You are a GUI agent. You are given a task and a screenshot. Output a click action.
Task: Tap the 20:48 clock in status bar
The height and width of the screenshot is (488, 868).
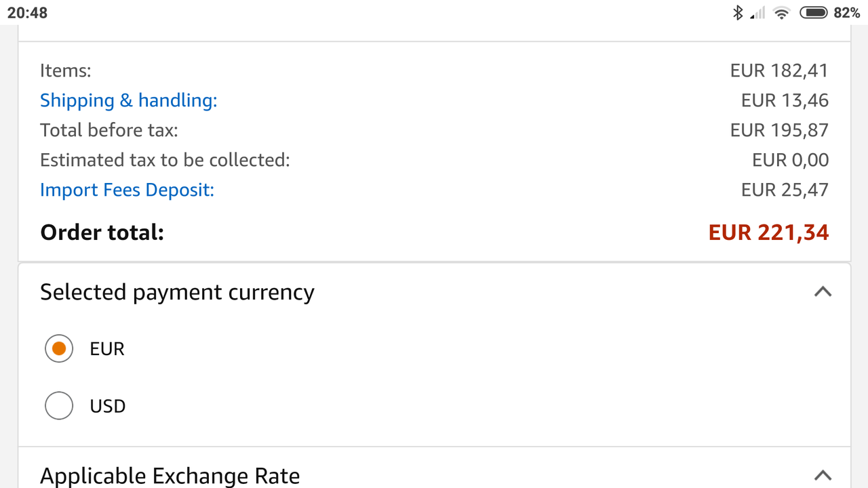[x=27, y=12]
